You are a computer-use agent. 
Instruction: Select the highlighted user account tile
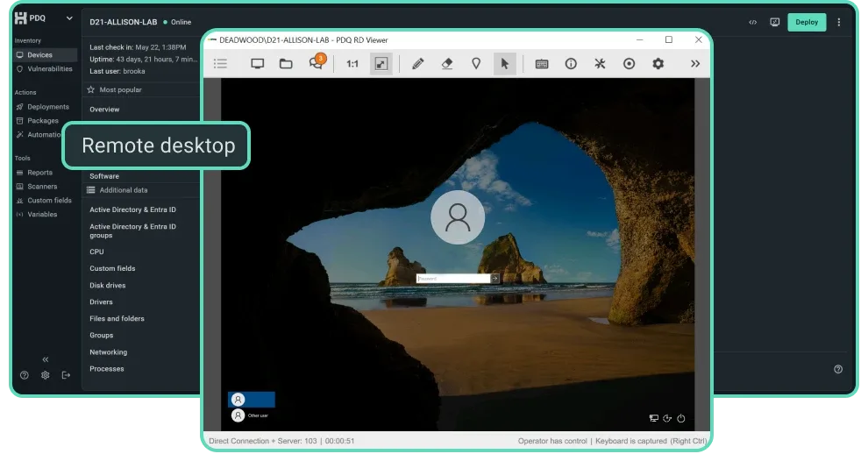click(x=252, y=399)
